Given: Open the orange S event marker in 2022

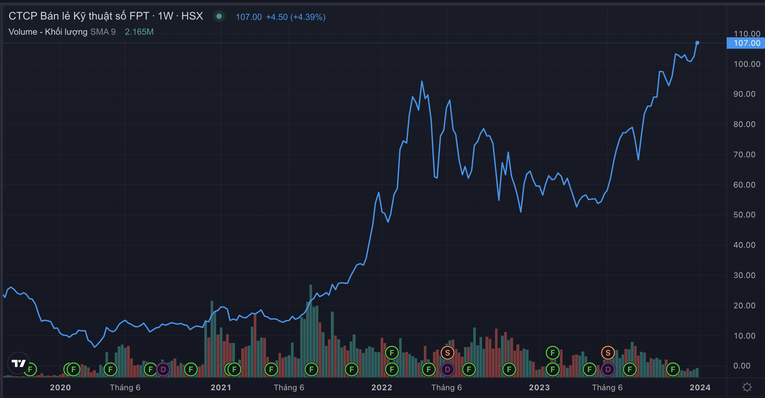Looking at the screenshot, I should 447,353.
